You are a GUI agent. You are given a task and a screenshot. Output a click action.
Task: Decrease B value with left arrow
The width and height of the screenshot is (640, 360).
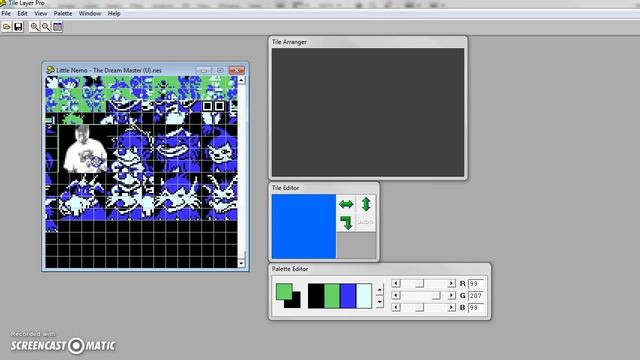tap(396, 307)
